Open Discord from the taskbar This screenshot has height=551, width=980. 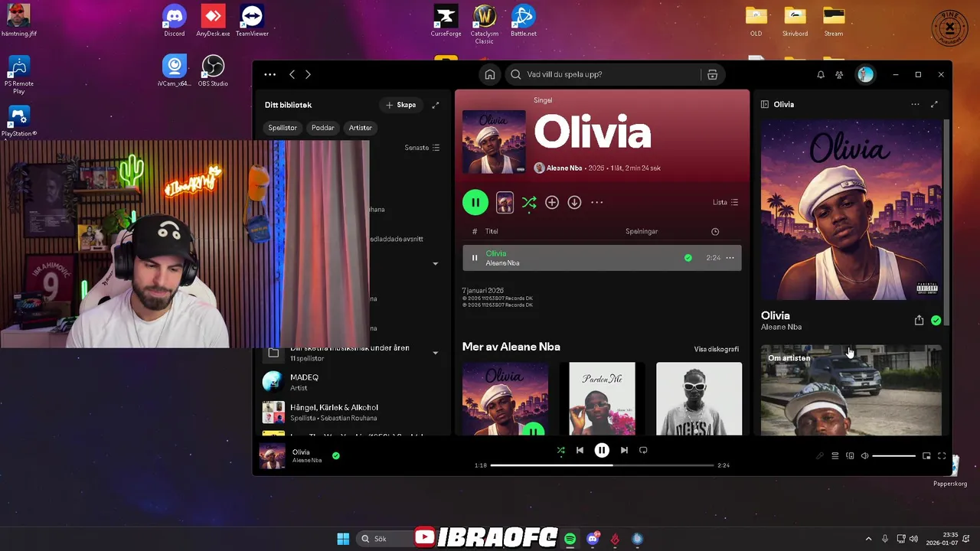pos(593,539)
